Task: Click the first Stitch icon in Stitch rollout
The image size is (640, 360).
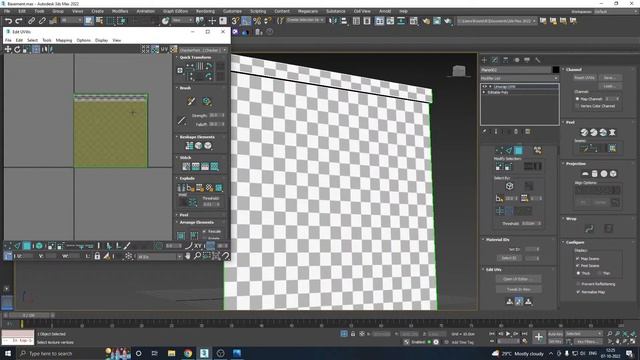Action: 186,167
